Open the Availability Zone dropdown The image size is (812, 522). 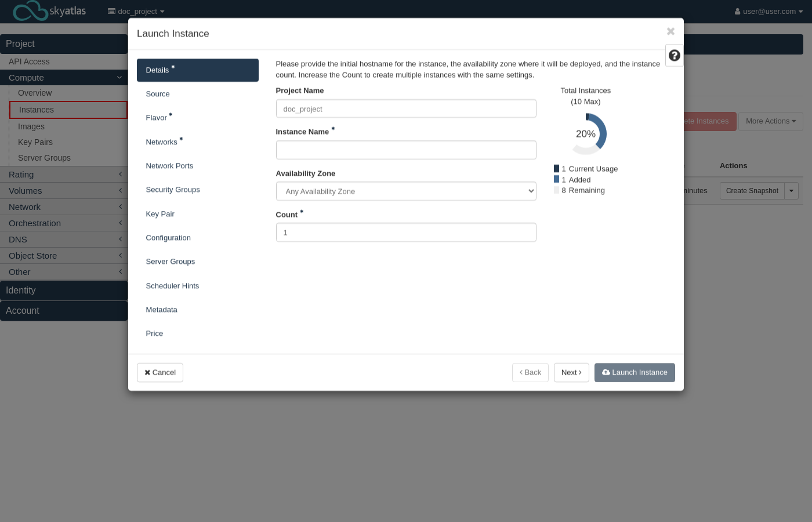406,191
